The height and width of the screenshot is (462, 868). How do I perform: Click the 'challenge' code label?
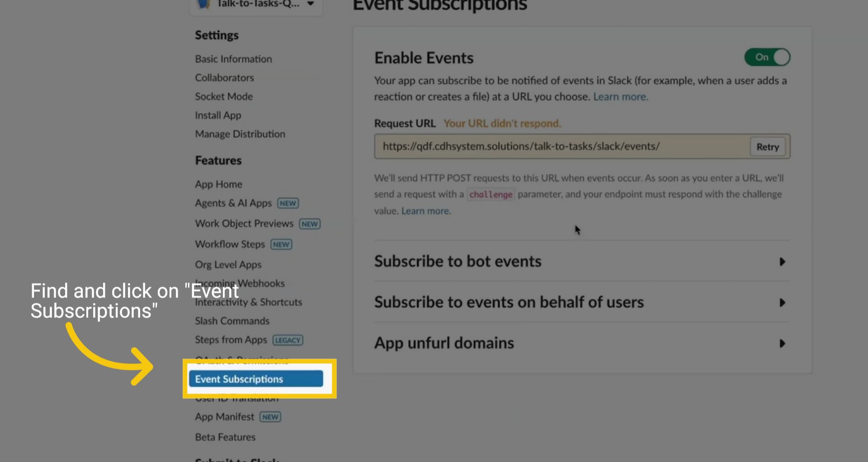[x=491, y=194]
